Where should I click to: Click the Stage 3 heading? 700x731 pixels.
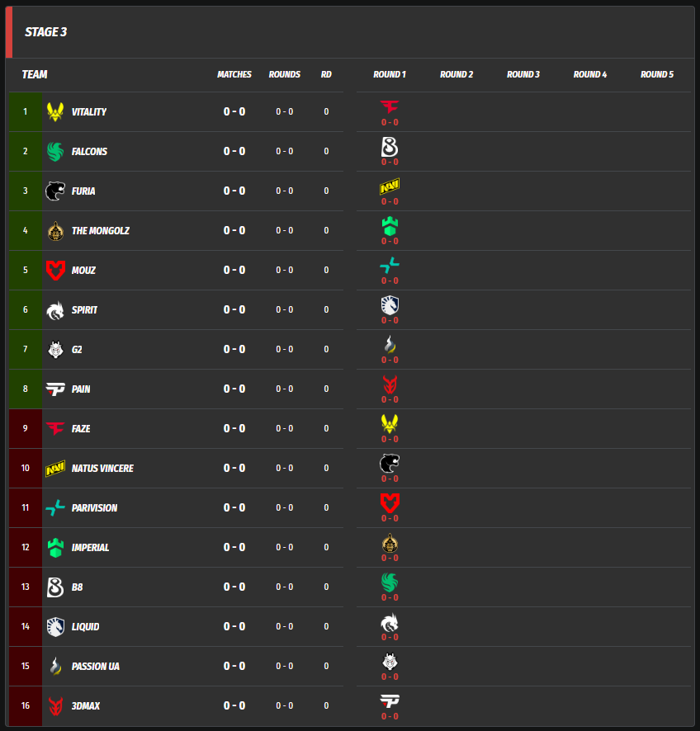(x=46, y=32)
